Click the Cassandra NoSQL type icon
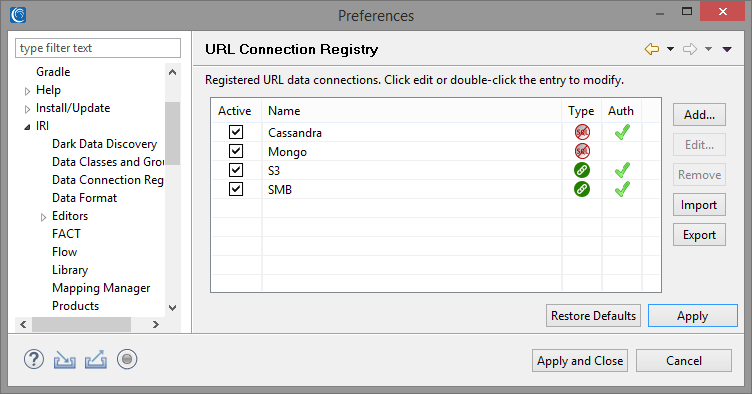Screen dimensions: 752x394 (x=582, y=132)
